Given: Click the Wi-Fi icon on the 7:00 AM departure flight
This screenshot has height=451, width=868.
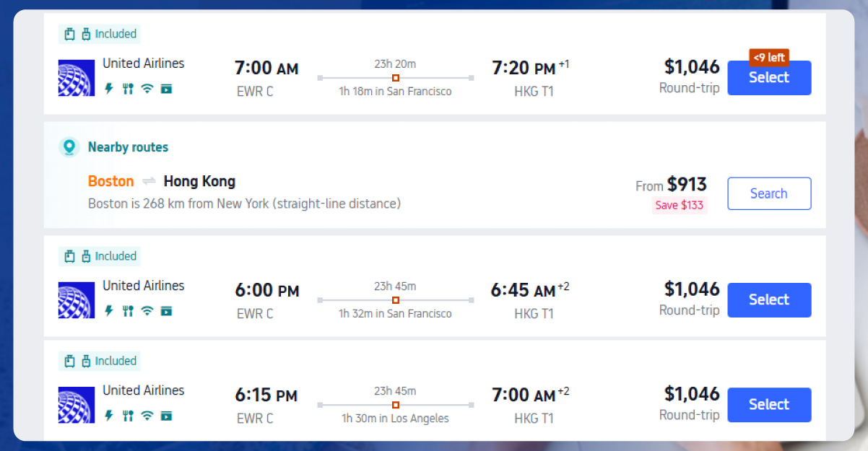Looking at the screenshot, I should pos(147,89).
